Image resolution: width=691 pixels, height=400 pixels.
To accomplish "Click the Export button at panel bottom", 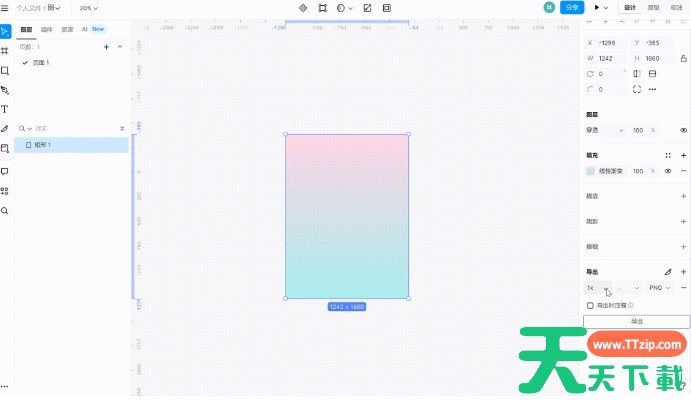I will [636, 322].
